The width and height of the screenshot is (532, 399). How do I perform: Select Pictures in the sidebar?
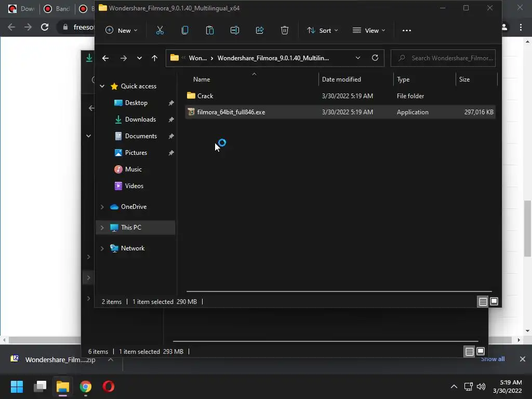(x=136, y=153)
